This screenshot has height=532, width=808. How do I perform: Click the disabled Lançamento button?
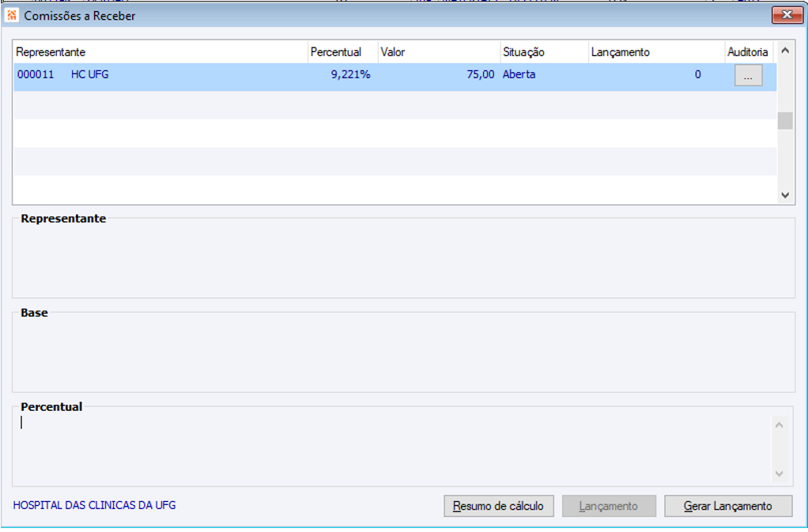pyautogui.click(x=609, y=506)
